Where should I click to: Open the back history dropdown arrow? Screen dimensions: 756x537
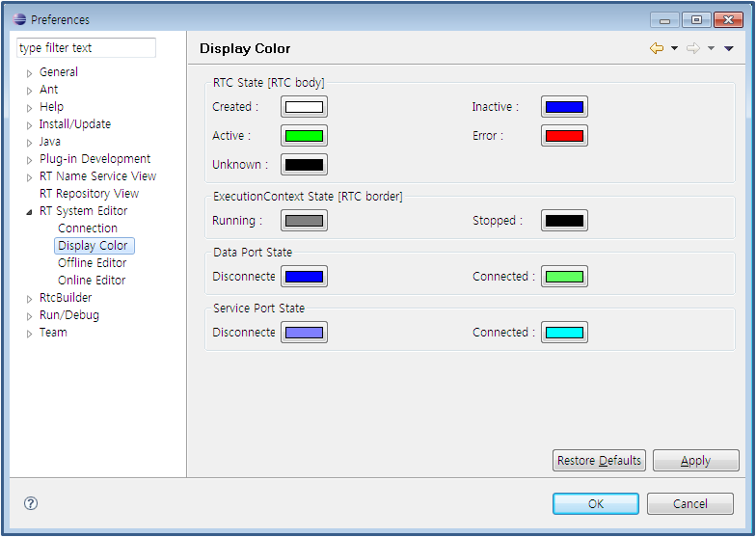(x=674, y=48)
